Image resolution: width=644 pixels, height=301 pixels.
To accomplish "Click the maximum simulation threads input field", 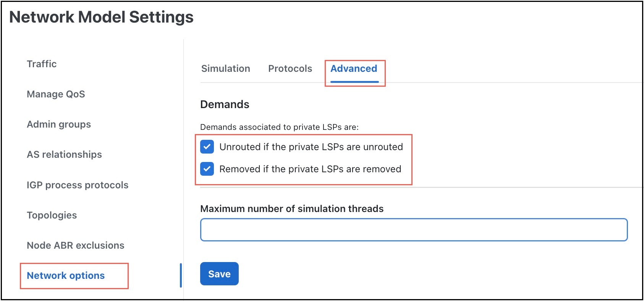I will point(414,230).
